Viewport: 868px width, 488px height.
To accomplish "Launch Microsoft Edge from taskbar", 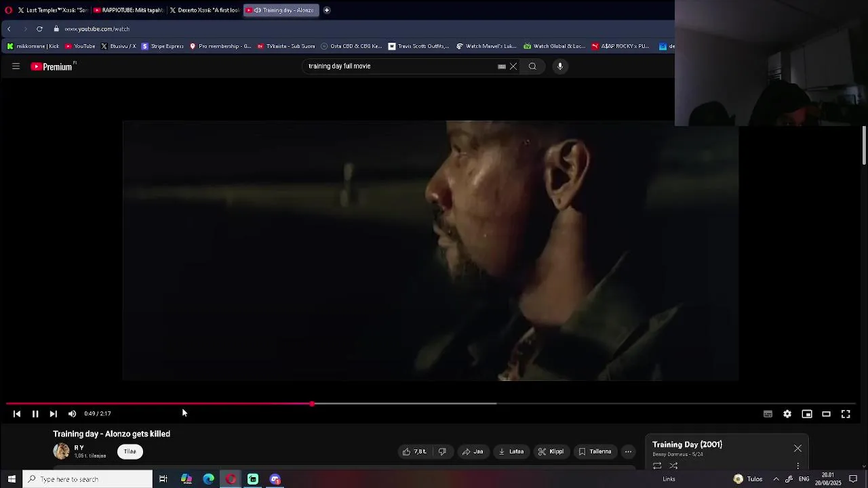I will click(x=209, y=479).
